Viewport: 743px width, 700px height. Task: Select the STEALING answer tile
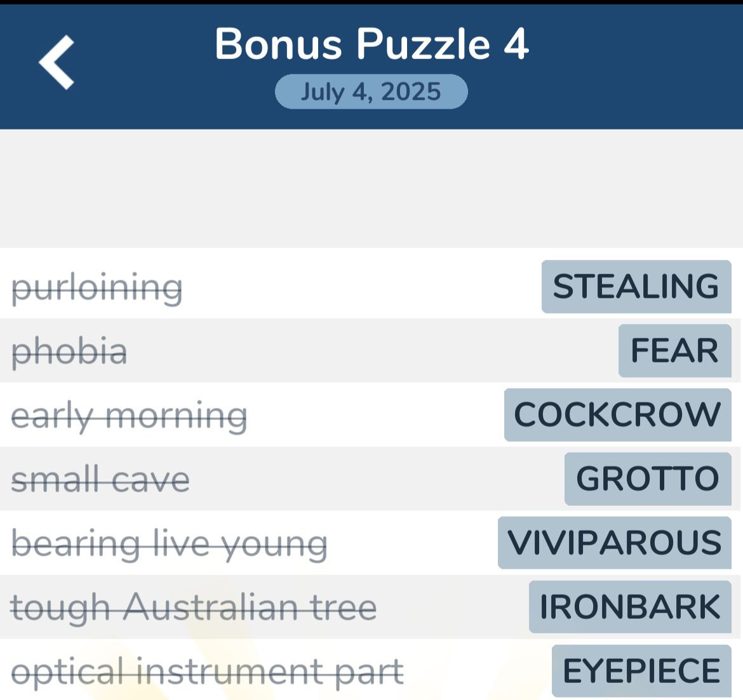point(635,286)
